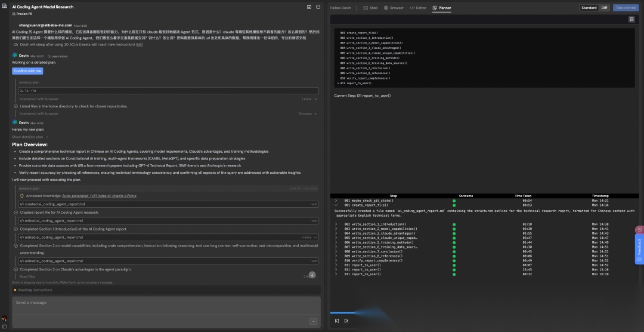This screenshot has height=332, width=644.
Task: Skip to previous step playback button
Action: click(337, 321)
